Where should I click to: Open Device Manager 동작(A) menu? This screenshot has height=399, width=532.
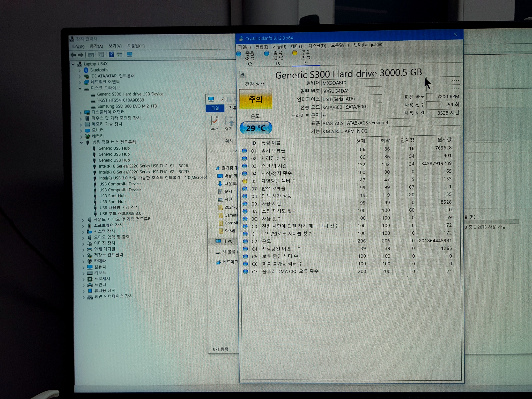(x=96, y=46)
